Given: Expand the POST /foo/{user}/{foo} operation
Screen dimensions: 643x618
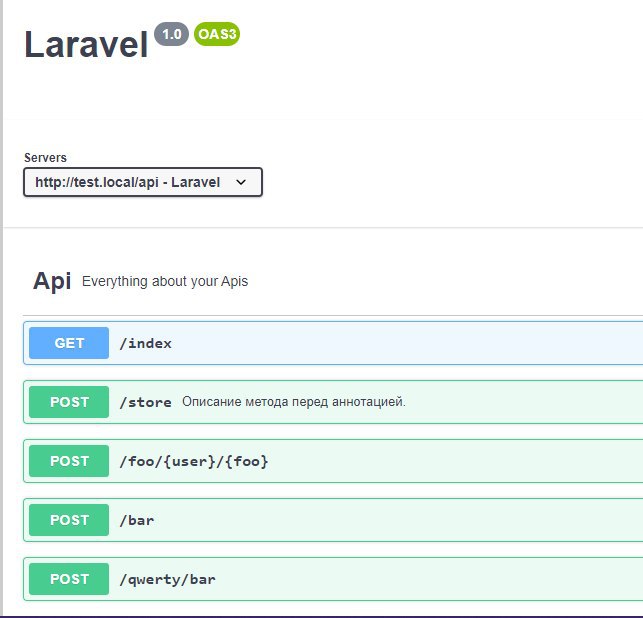Looking at the screenshot, I should tap(333, 461).
